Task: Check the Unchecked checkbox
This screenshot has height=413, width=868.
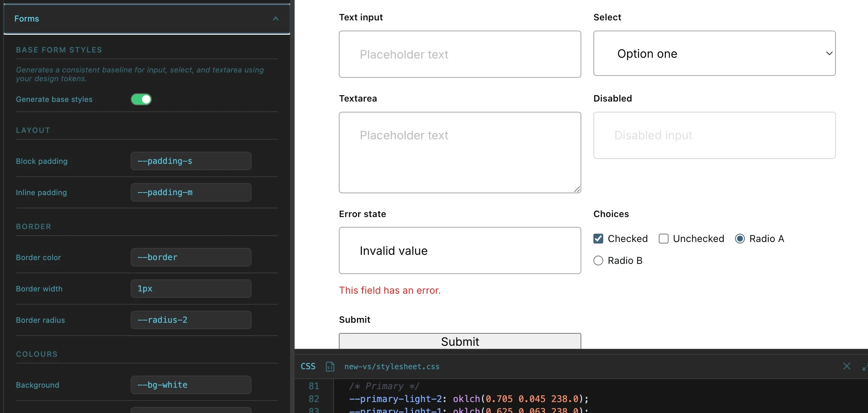Action: (664, 239)
